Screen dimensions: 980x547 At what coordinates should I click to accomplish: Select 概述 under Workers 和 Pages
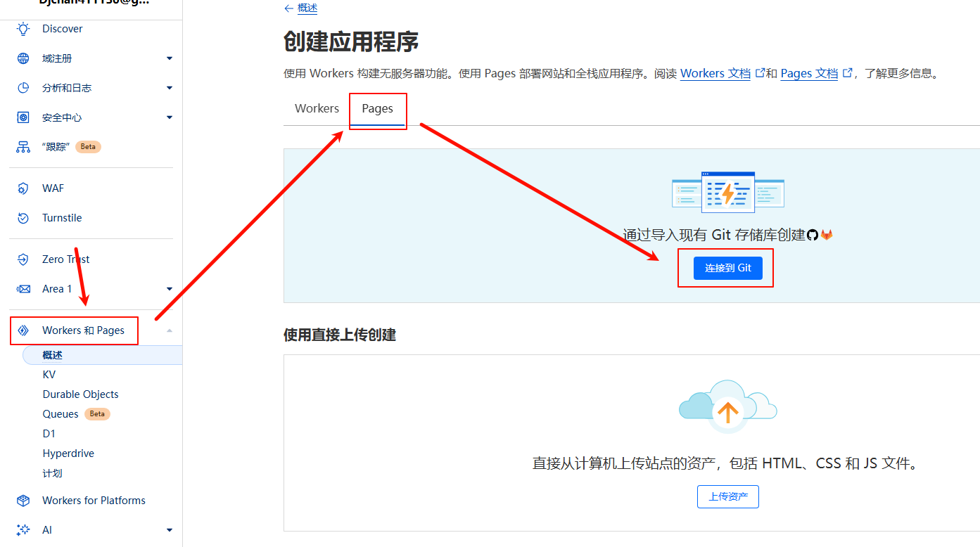tap(103, 355)
